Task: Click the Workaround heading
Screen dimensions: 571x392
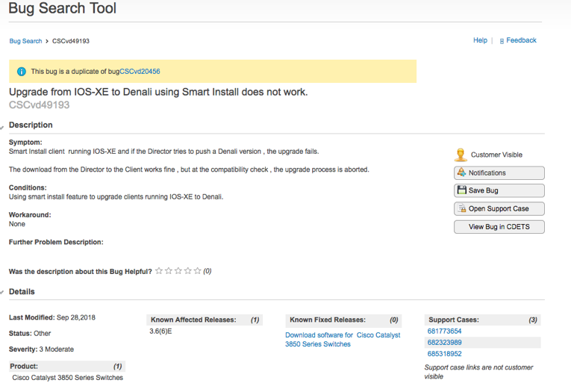Action: pyautogui.click(x=30, y=215)
